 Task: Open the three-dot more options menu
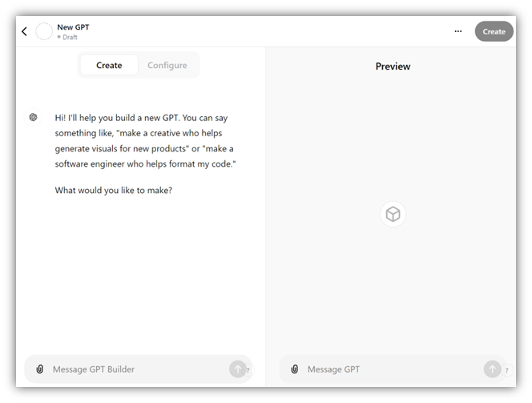pos(457,31)
